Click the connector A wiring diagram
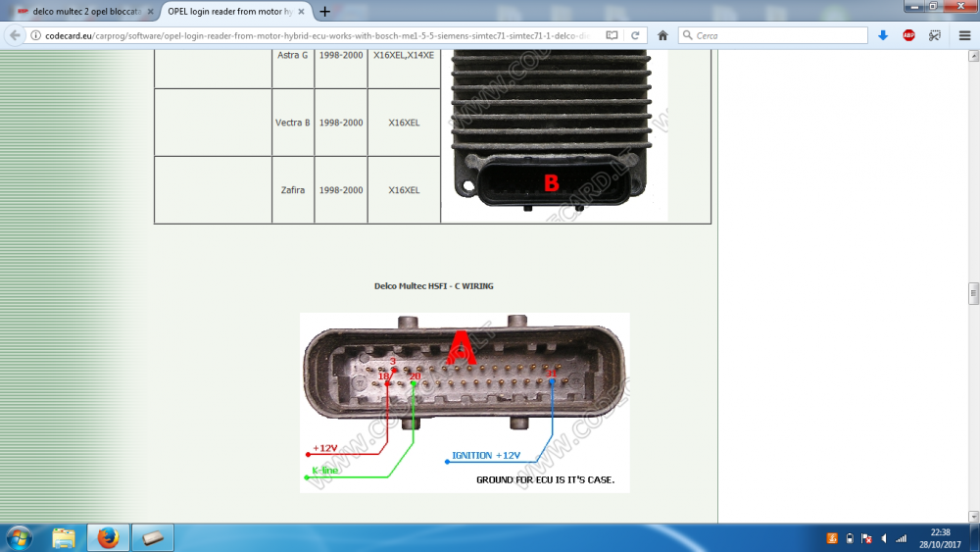 coord(465,403)
